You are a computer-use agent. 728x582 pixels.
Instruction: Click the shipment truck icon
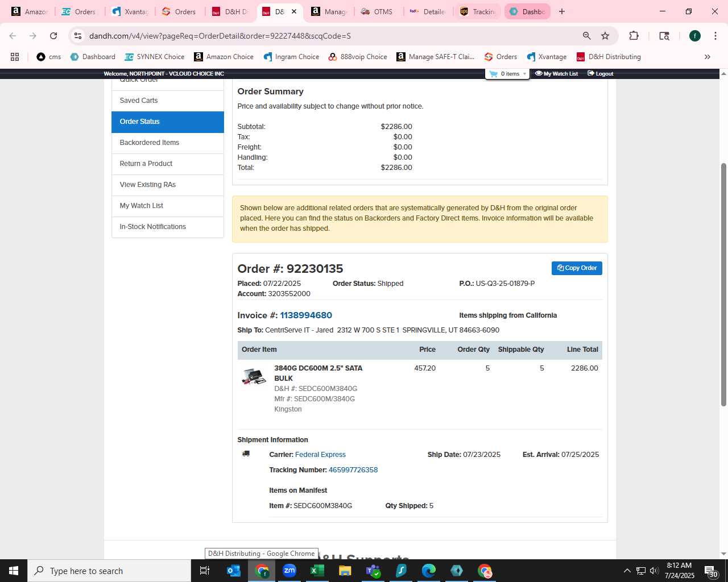pyautogui.click(x=246, y=454)
